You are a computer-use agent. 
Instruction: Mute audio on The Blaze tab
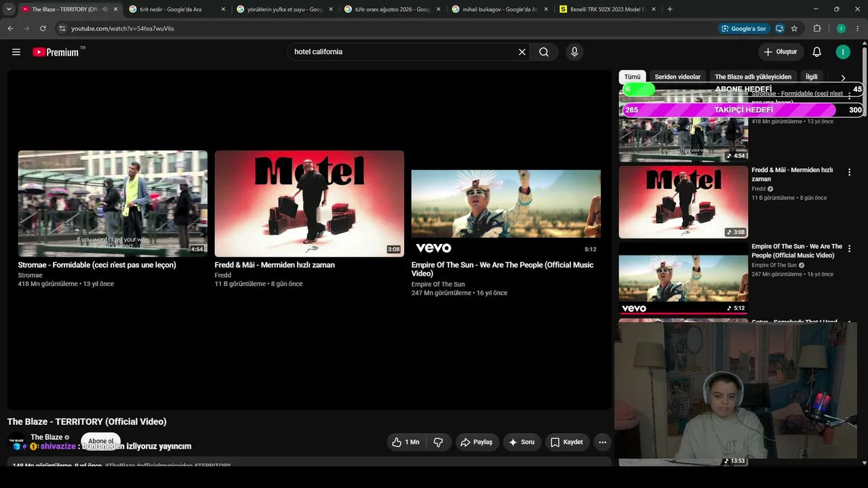pos(104,9)
